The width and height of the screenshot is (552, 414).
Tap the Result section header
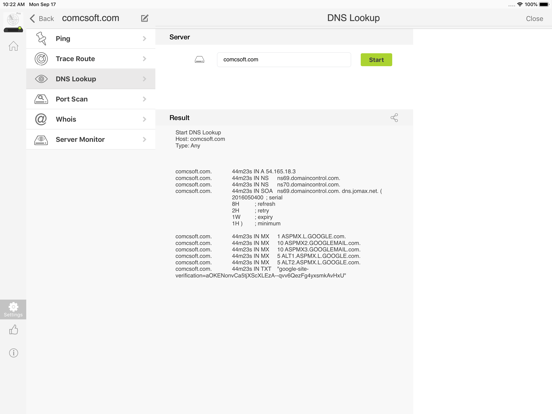pyautogui.click(x=284, y=118)
